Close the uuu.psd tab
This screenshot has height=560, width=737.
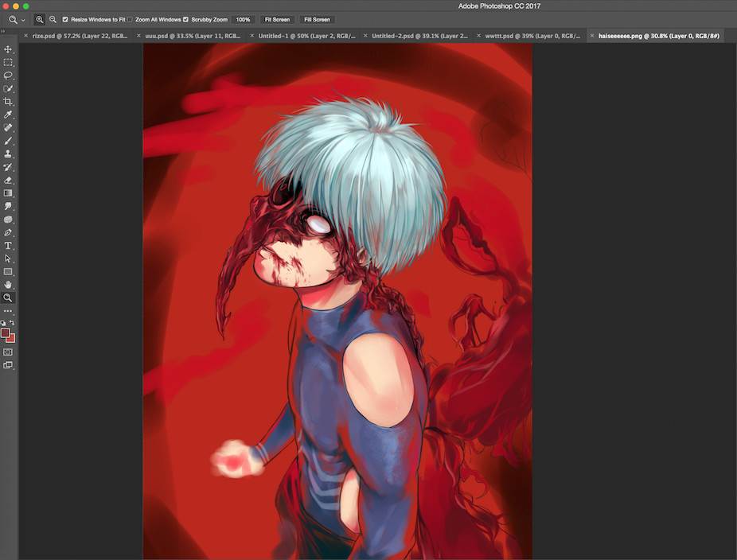pyautogui.click(x=138, y=36)
